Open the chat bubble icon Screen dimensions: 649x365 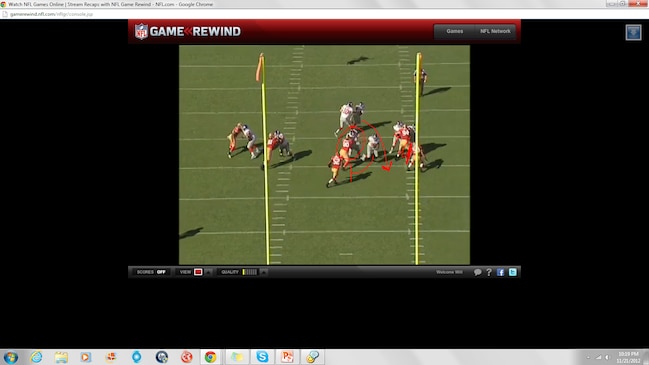pyautogui.click(x=477, y=272)
